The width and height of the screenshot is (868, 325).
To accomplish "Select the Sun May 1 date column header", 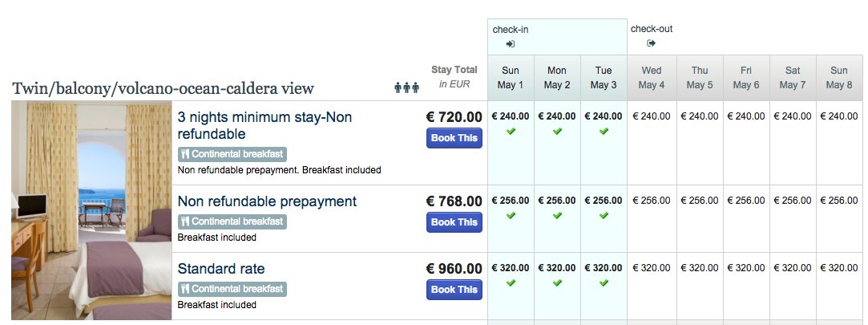I will point(511,78).
